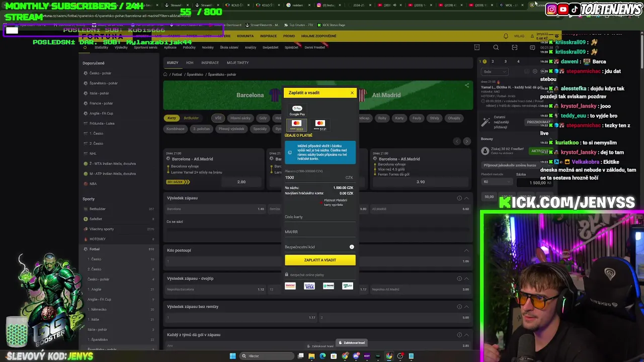Switch to the INSPIRACE tab
This screenshot has height=362, width=644.
[x=210, y=63]
